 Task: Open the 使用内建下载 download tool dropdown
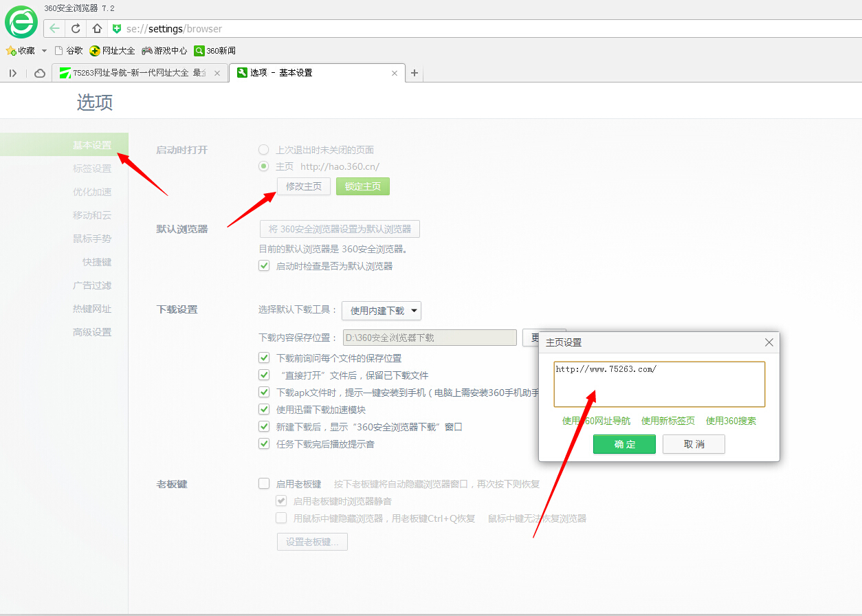pos(382,311)
